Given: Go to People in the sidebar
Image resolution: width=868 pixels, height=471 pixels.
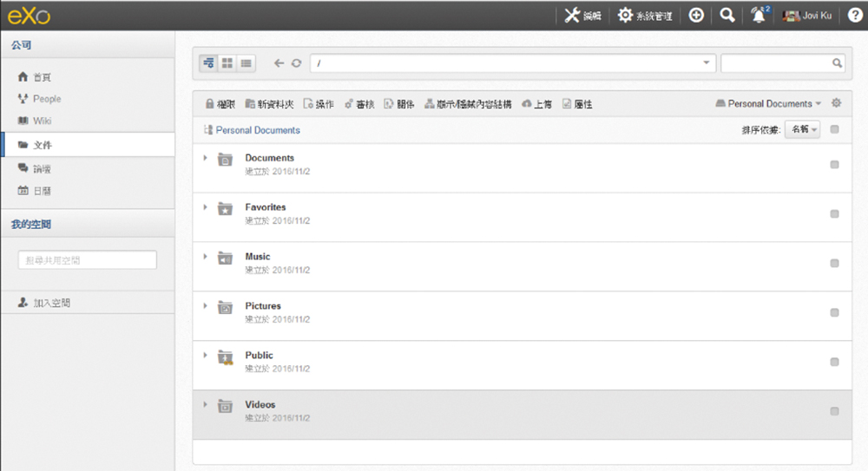Looking at the screenshot, I should (x=47, y=99).
